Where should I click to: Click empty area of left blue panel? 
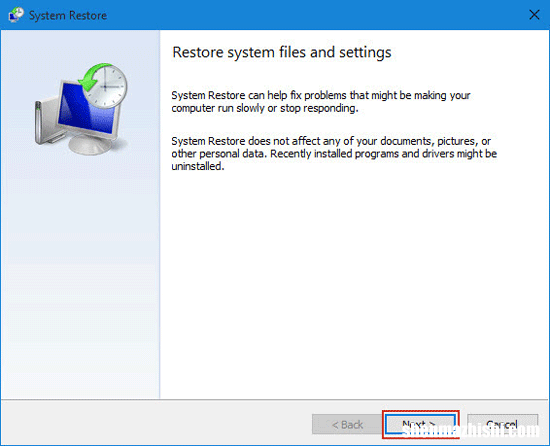tap(80, 281)
